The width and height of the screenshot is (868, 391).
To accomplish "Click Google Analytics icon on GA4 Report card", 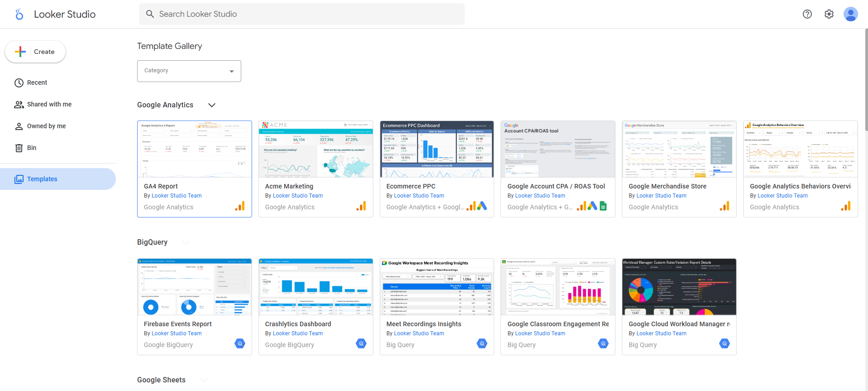I will (240, 206).
